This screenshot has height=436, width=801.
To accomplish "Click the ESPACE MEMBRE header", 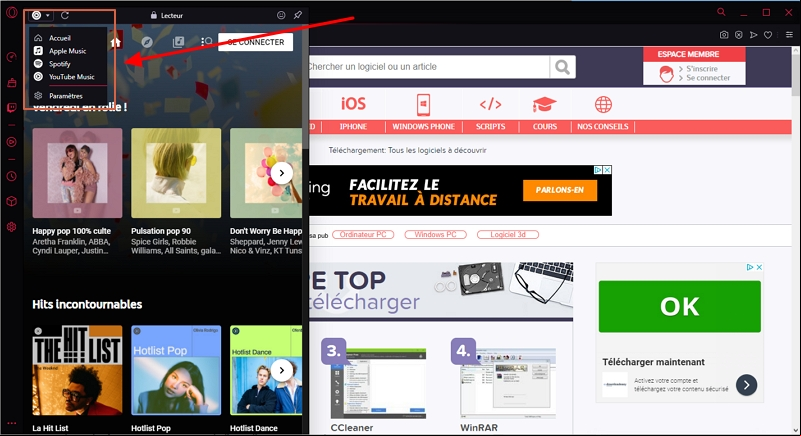I will [688, 54].
